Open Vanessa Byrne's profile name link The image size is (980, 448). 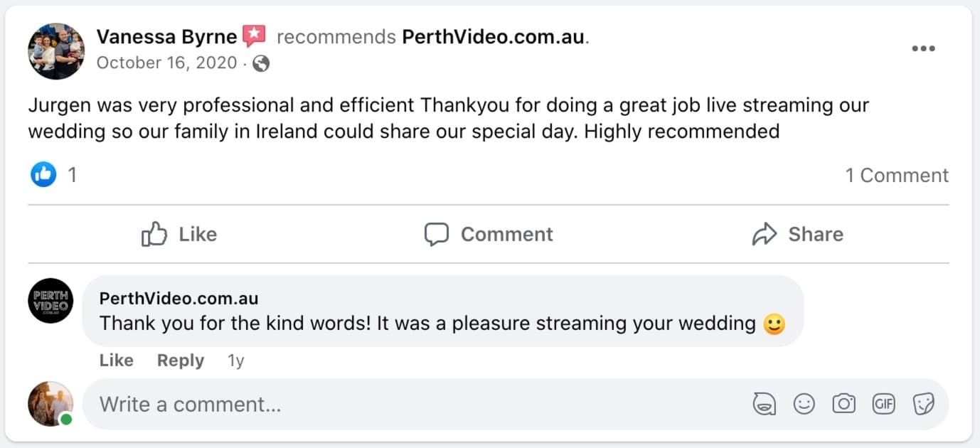click(166, 36)
